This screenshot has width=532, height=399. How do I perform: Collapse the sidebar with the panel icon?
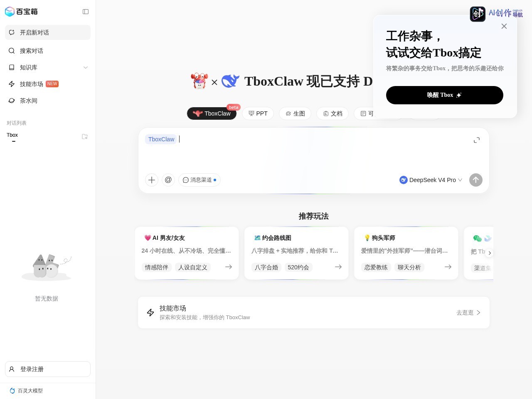click(x=86, y=12)
